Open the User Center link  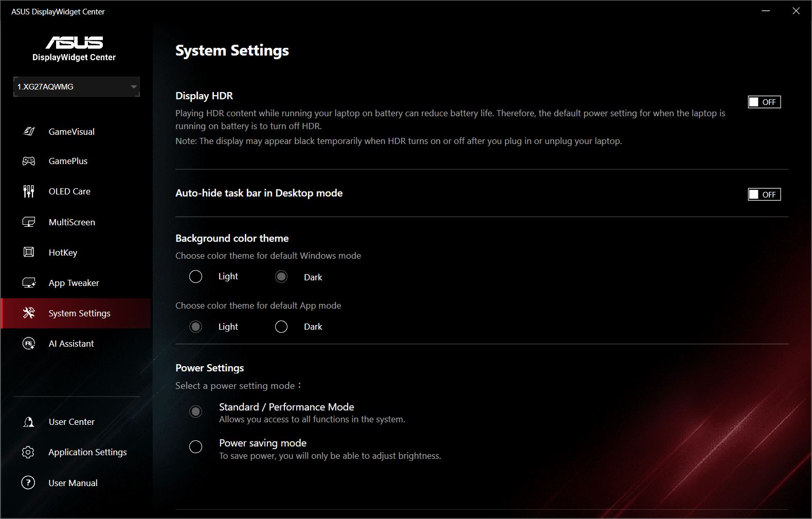[x=71, y=422]
